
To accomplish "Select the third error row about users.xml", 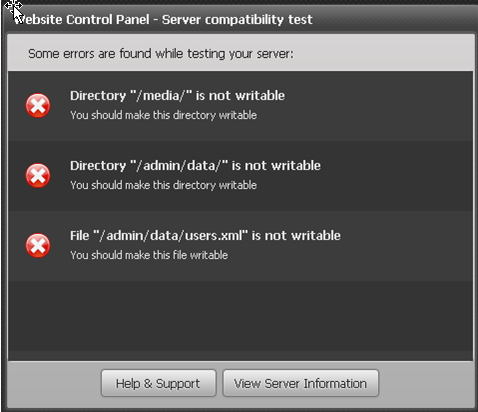I will (240, 246).
